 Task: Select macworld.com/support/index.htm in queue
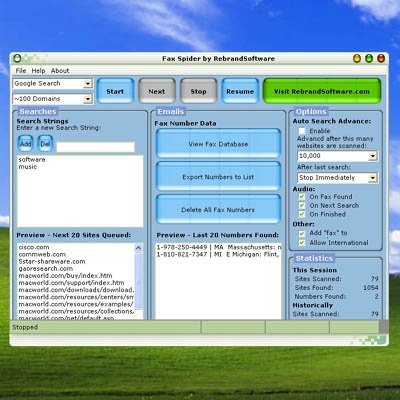[x=71, y=283]
